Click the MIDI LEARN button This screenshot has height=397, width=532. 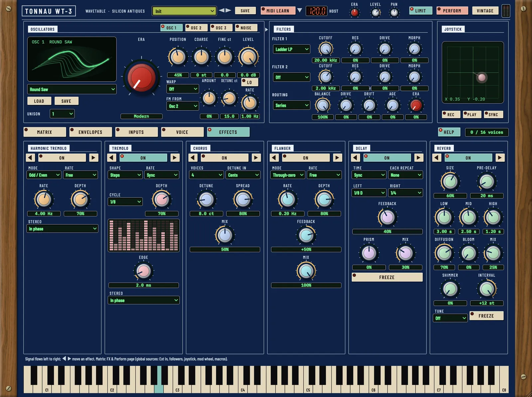click(x=278, y=11)
